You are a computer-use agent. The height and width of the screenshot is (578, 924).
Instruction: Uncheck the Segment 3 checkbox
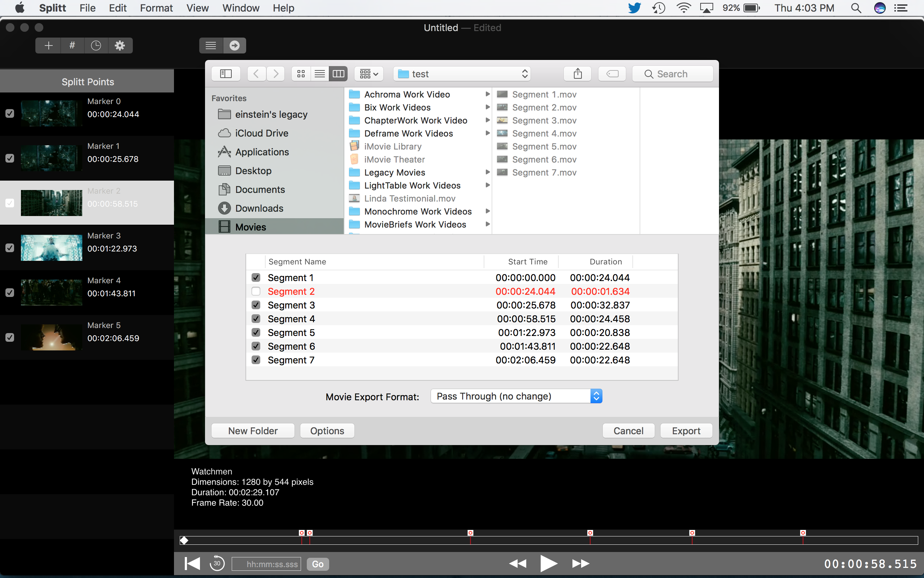point(256,305)
